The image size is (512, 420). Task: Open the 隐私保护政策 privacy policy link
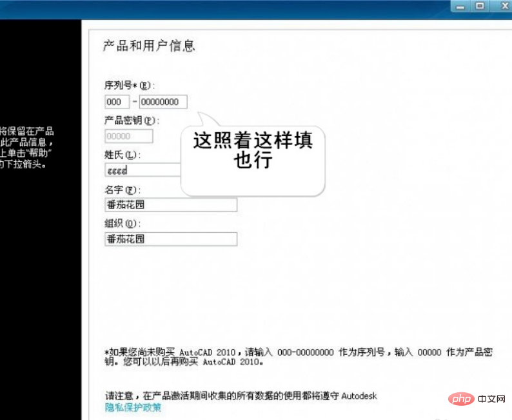pos(133,407)
